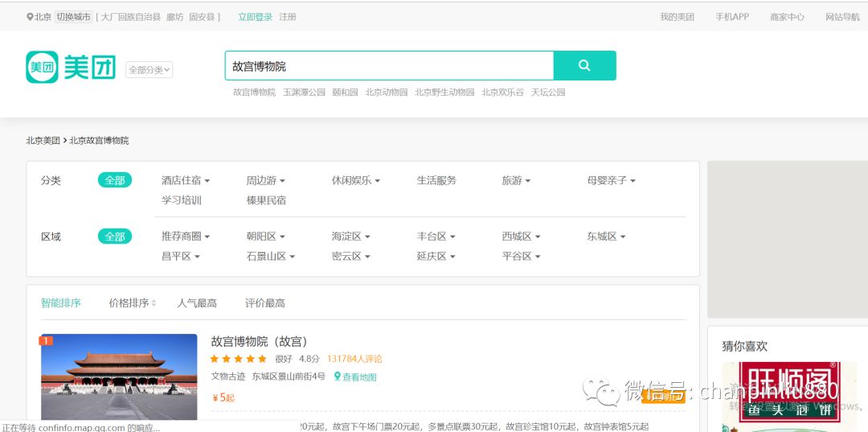The height and width of the screenshot is (432, 868).
Task: Open the Forbidden City photo thumbnail
Action: [119, 376]
